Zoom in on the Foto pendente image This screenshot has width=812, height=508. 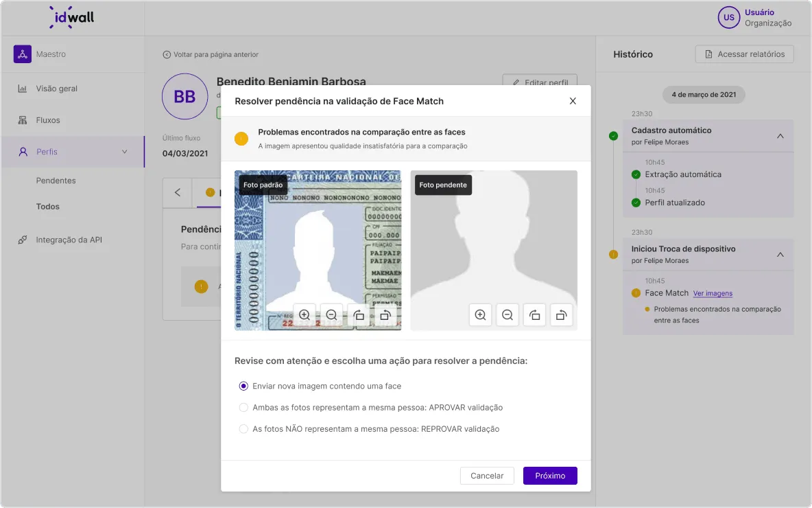tap(481, 315)
